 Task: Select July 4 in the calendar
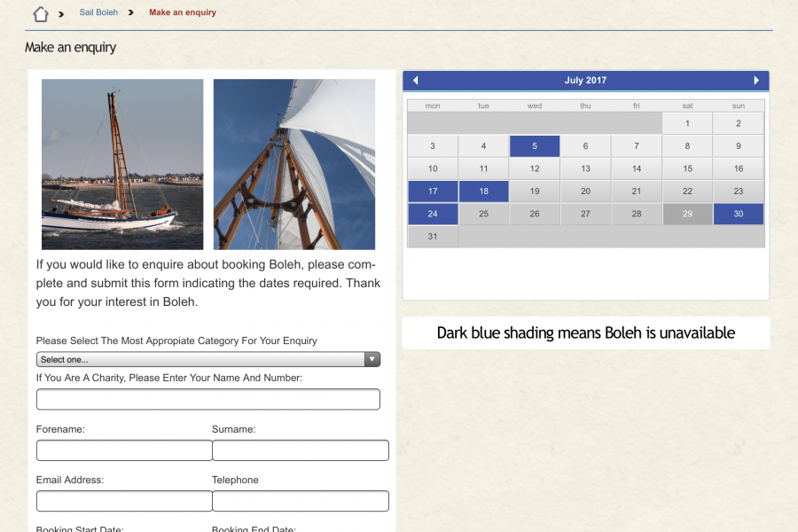pyautogui.click(x=483, y=146)
